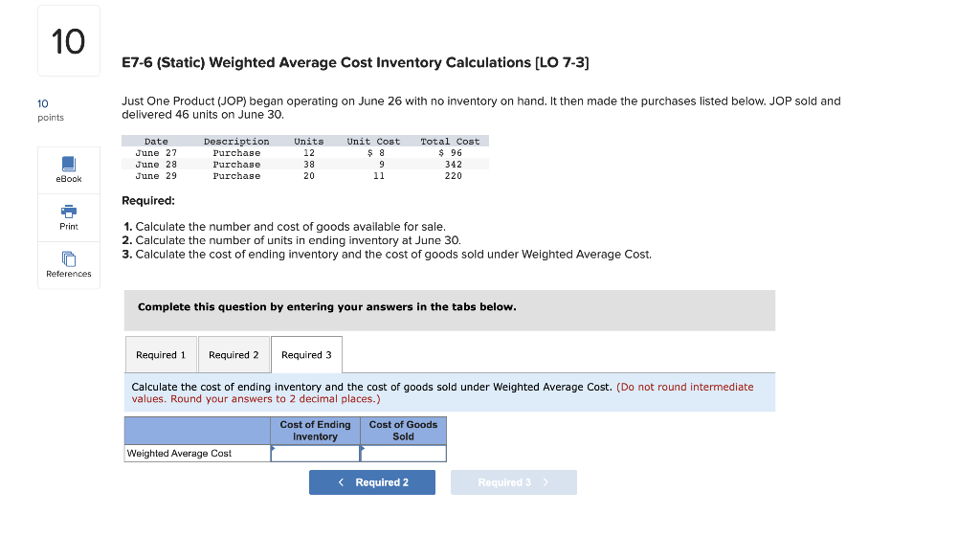The height and width of the screenshot is (536, 980).
Task: Click the Cost of Goods Sold input field
Action: point(404,454)
